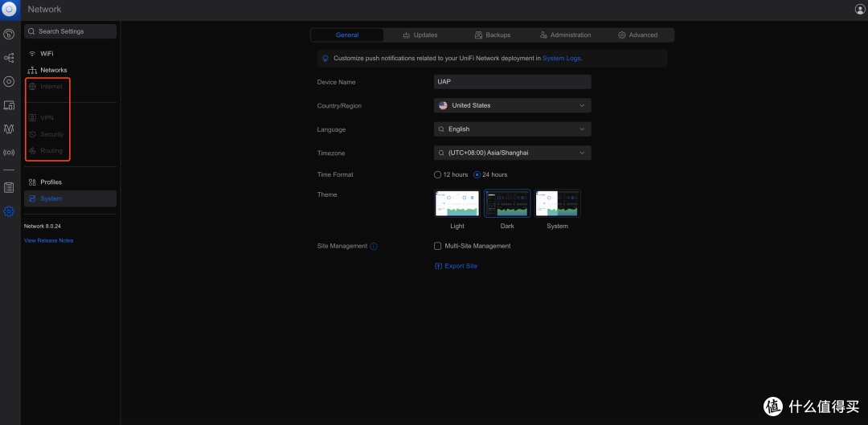
Task: Switch to the Updates tab
Action: tap(420, 35)
